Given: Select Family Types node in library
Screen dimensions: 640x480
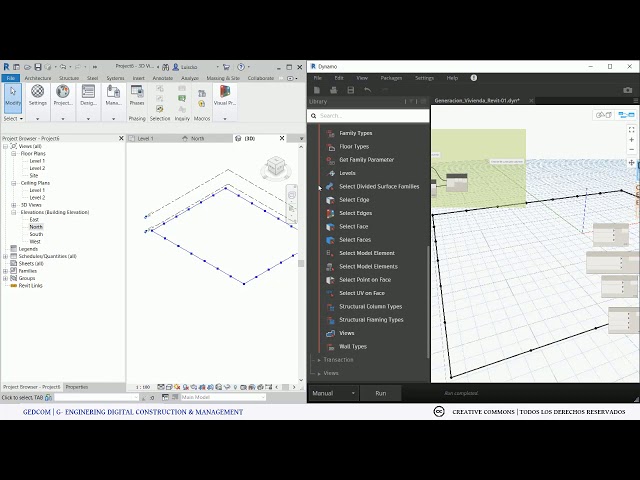Looking at the screenshot, I should tap(355, 133).
